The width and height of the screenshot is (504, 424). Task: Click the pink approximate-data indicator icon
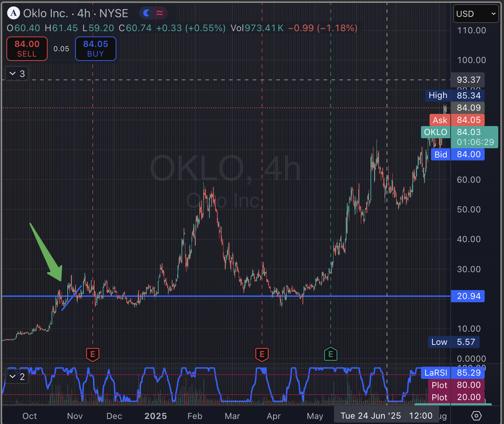160,13
